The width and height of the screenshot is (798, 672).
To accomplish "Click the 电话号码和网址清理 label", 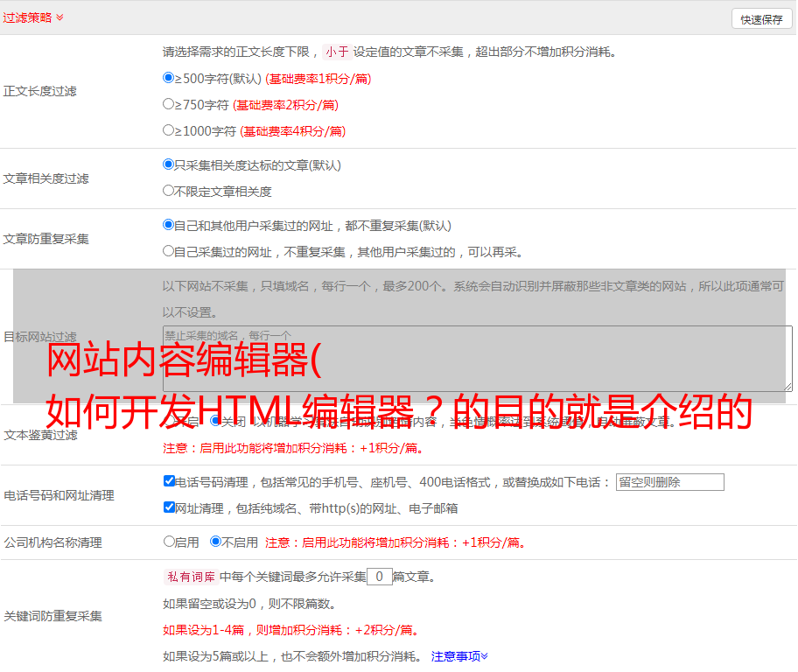I will point(59,495).
